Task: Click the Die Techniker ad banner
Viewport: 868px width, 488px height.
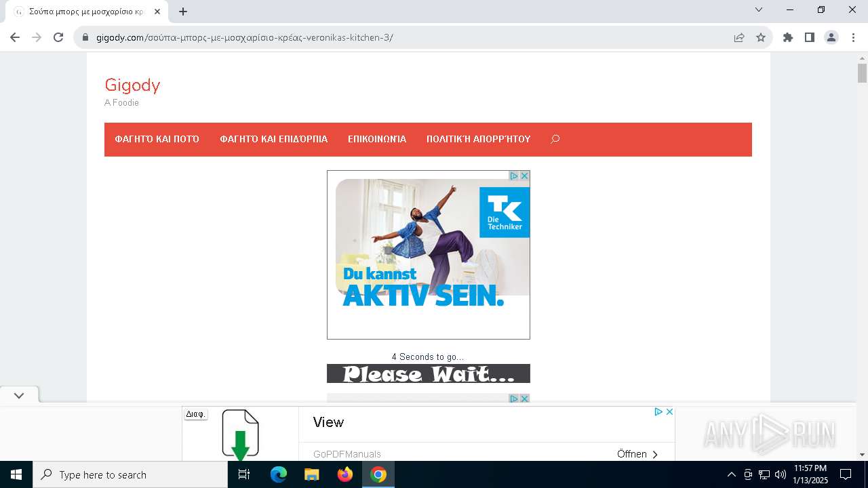Action: click(429, 255)
